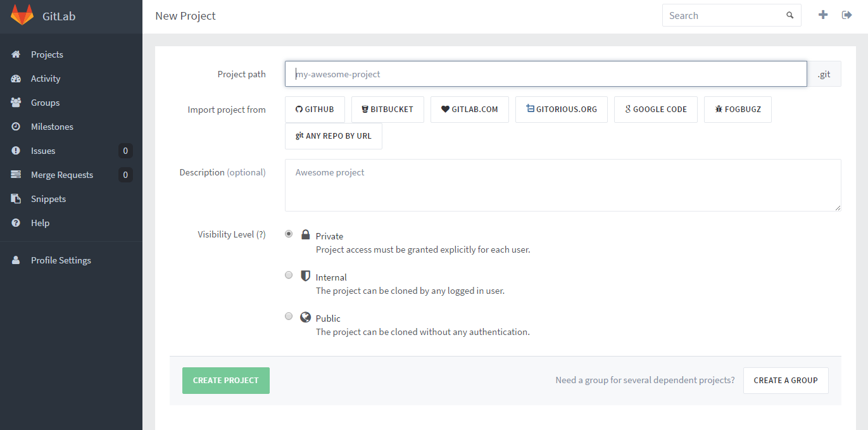The width and height of the screenshot is (868, 430).
Task: Click the Issues exclamation icon
Action: pyautogui.click(x=16, y=151)
